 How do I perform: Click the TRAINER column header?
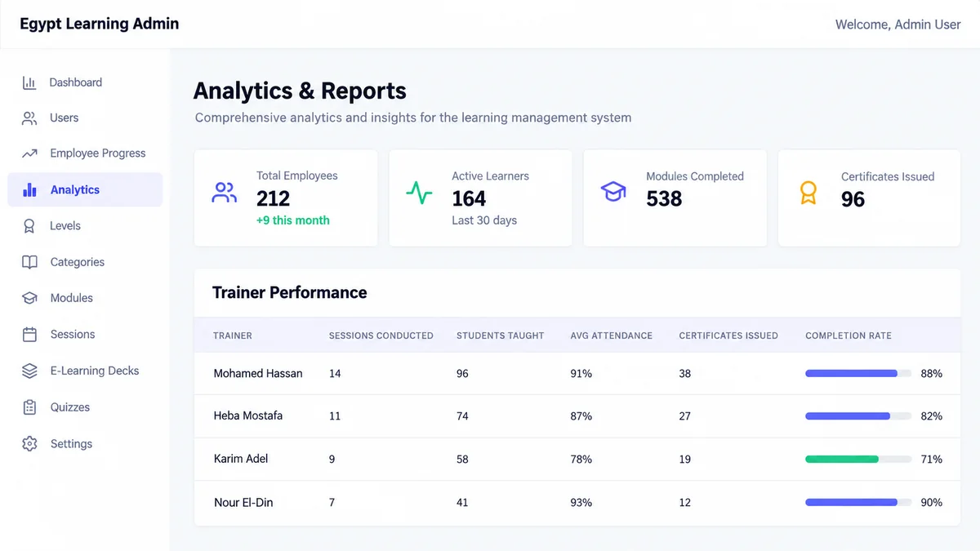click(233, 335)
